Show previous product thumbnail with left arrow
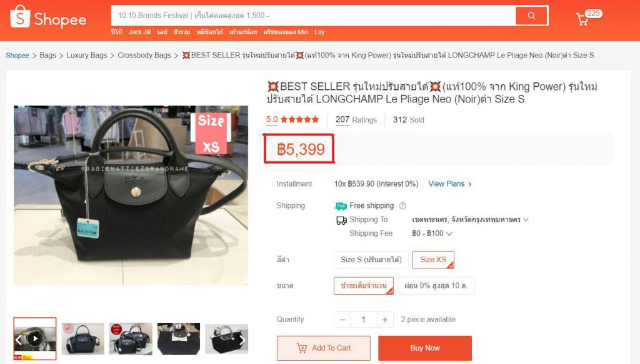Viewport: 640px width, 364px height. coord(19,340)
